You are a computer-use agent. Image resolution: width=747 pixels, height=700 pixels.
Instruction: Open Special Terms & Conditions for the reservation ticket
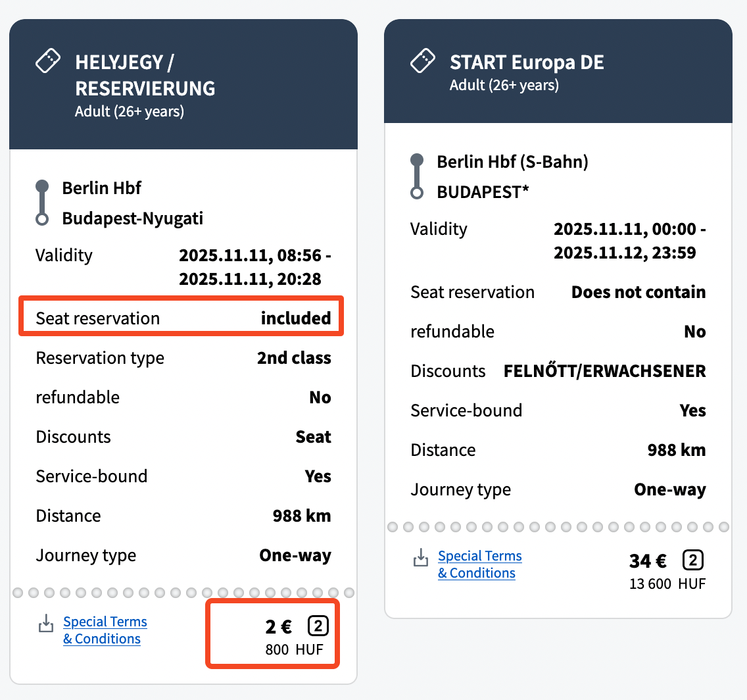pyautogui.click(x=105, y=630)
